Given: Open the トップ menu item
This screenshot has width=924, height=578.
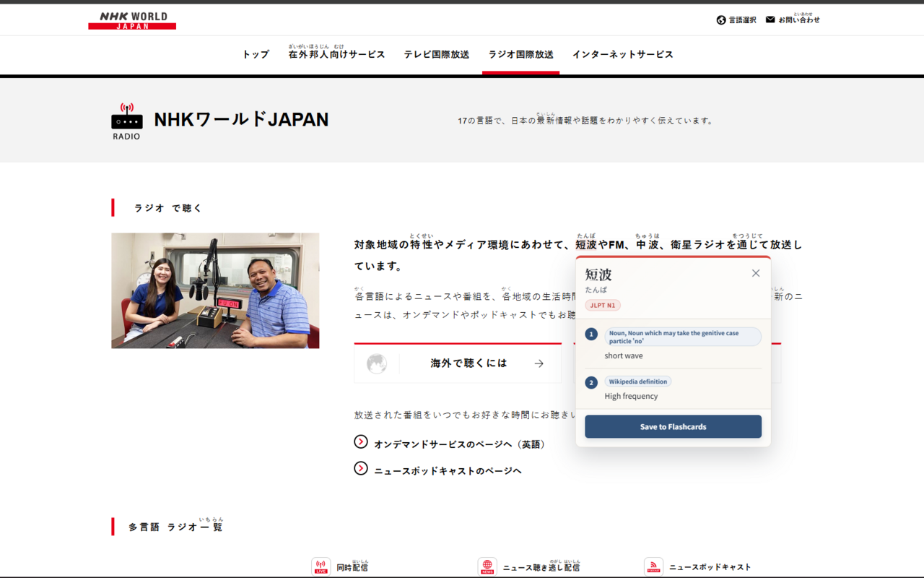Looking at the screenshot, I should point(256,54).
